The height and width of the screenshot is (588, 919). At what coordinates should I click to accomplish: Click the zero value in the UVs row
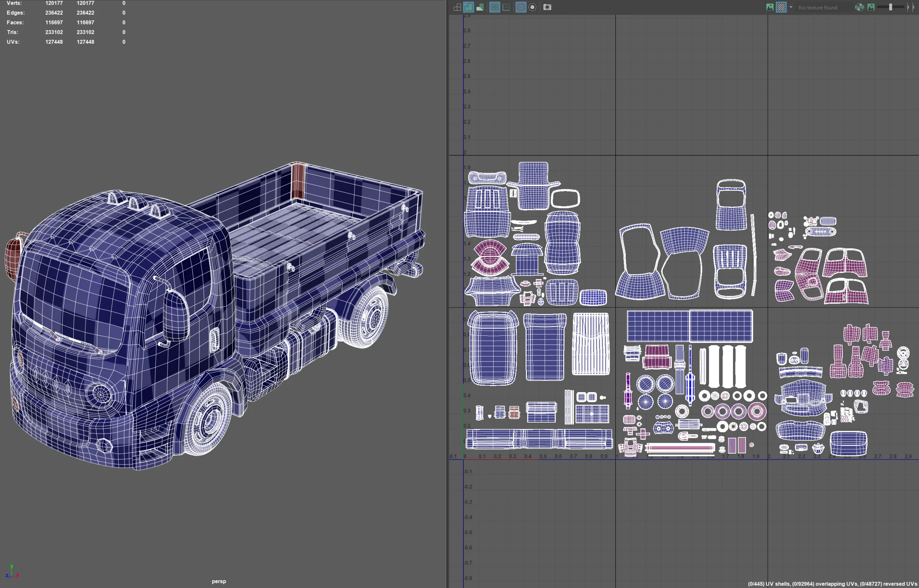(x=124, y=42)
